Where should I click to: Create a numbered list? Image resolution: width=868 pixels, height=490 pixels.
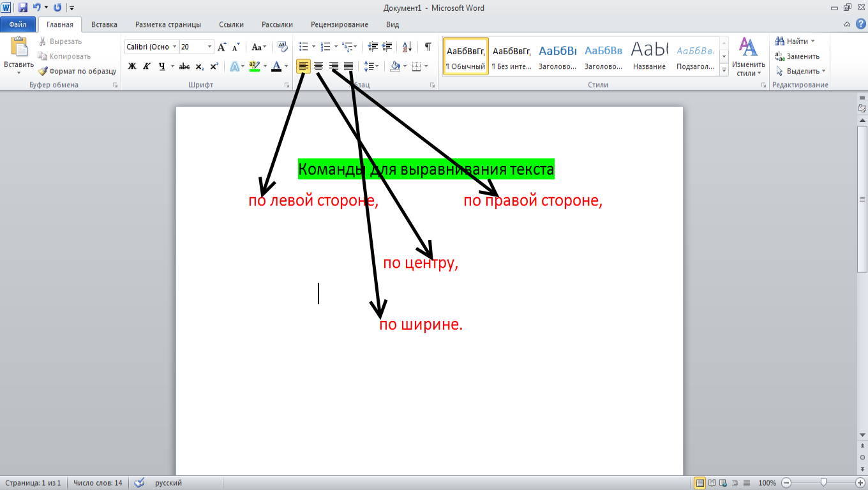(x=325, y=47)
